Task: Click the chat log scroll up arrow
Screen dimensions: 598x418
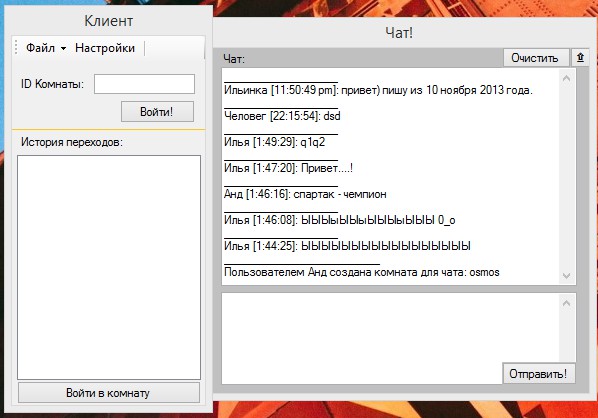Action: 566,79
